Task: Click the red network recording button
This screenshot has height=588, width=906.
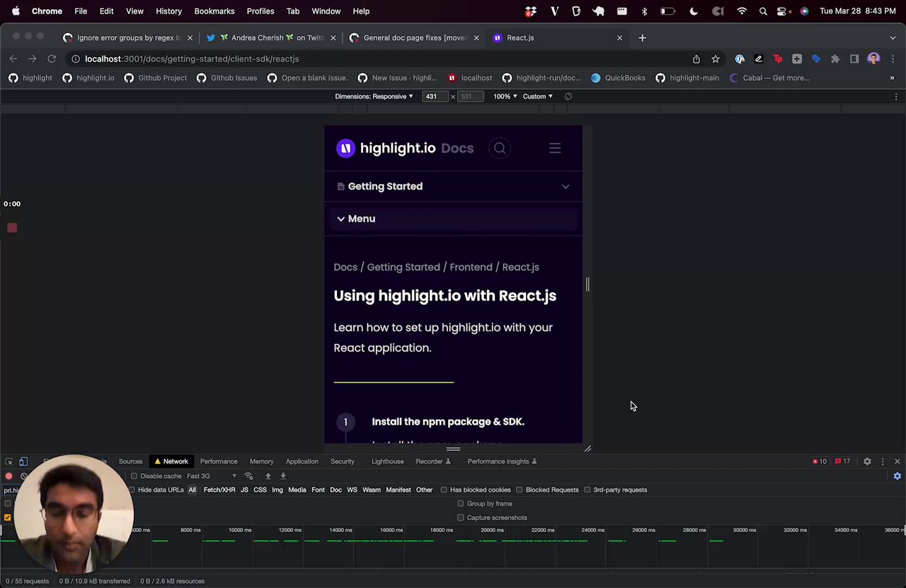Action: point(8,476)
